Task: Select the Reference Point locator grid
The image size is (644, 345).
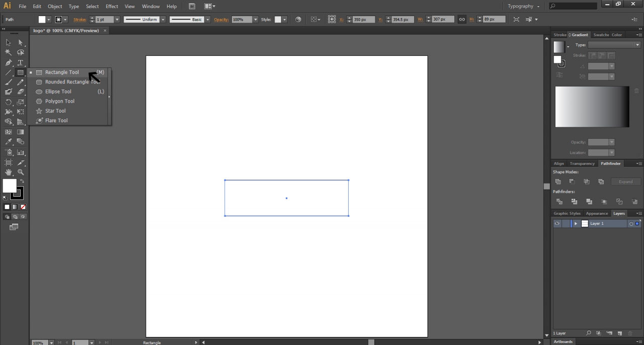Action: coord(332,20)
